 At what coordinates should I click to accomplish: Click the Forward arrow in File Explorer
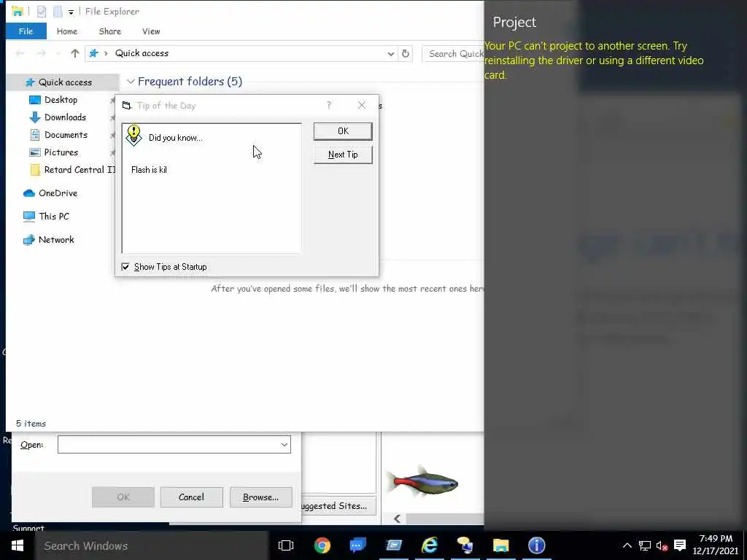point(42,53)
